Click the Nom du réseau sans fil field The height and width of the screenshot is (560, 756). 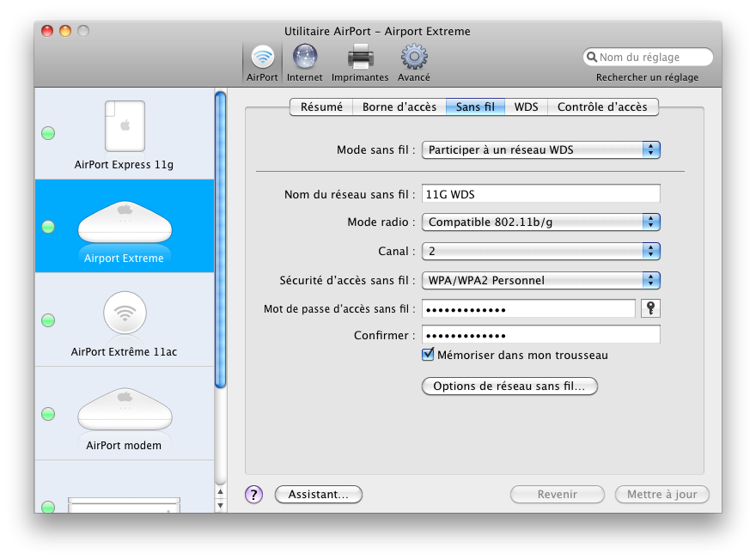pos(541,194)
